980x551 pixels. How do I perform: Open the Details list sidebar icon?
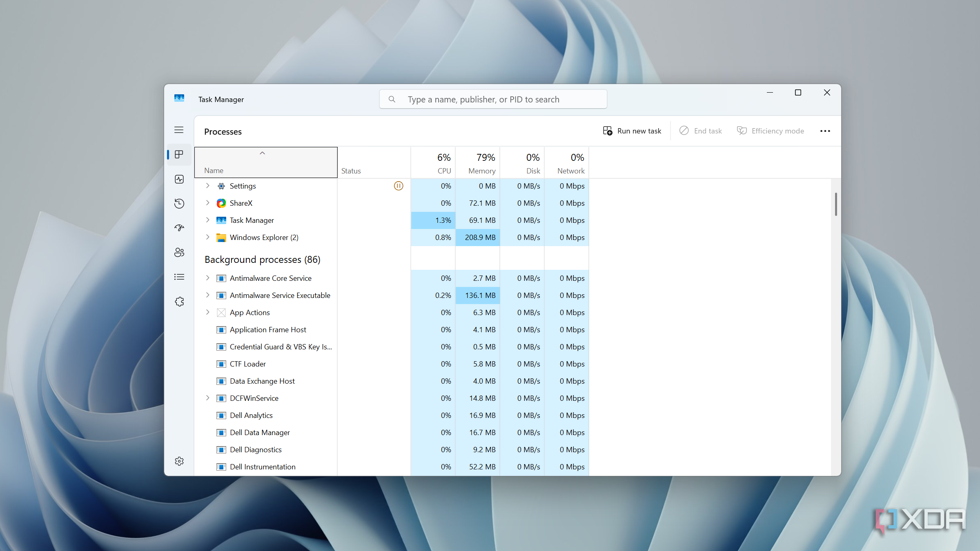coord(179,277)
